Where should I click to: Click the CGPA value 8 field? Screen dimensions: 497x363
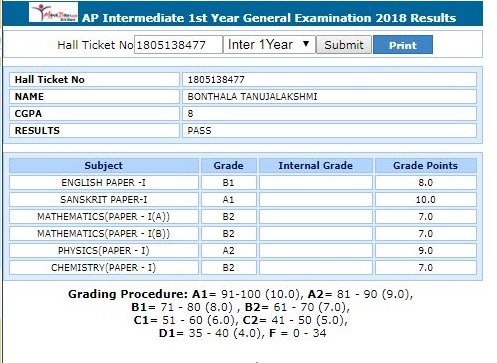[x=329, y=114]
